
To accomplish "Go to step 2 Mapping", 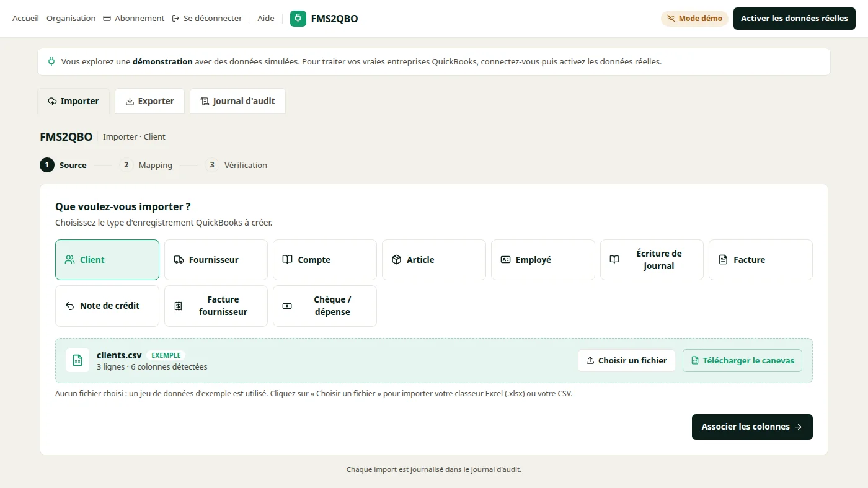I will [146, 165].
